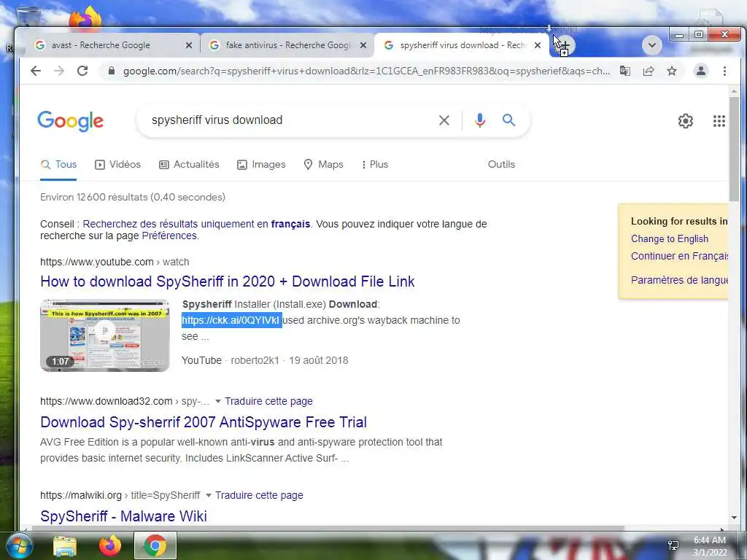Open the Préférences link
The image size is (747, 560).
[169, 236]
